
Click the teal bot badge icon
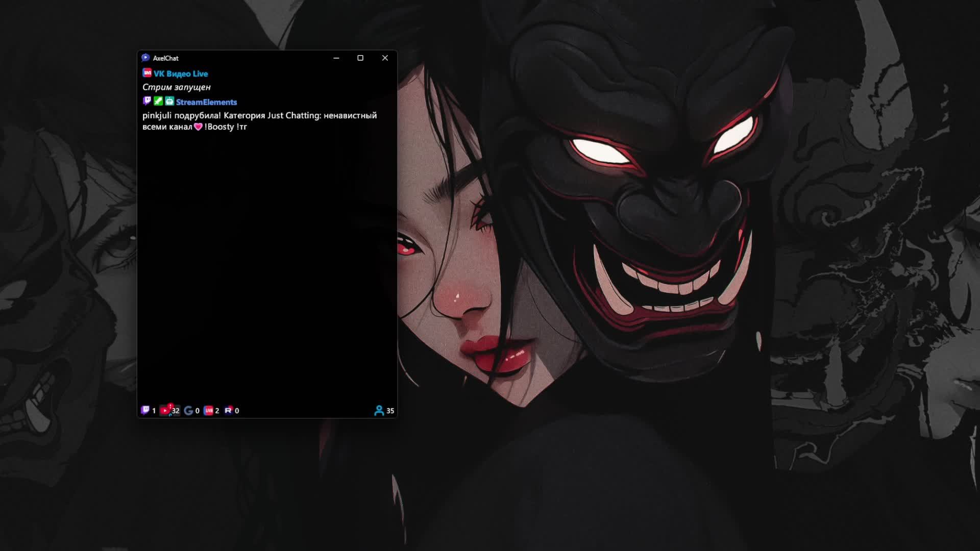169,101
